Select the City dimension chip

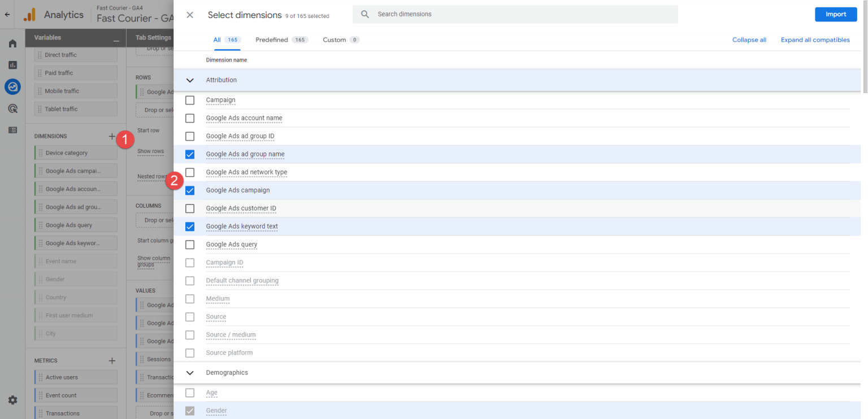[x=76, y=334]
